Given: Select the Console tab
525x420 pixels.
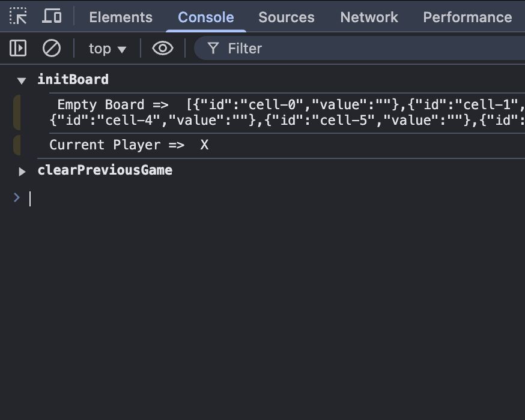Looking at the screenshot, I should click(206, 17).
